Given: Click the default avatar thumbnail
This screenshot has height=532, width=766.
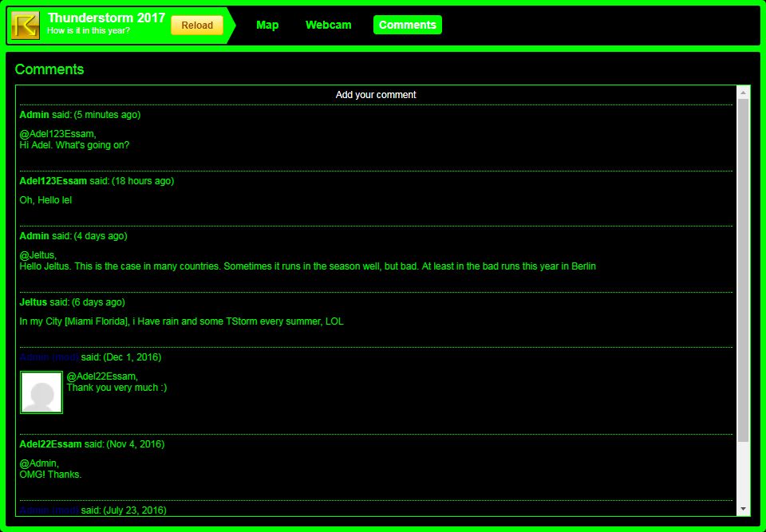Looking at the screenshot, I should (x=41, y=392).
